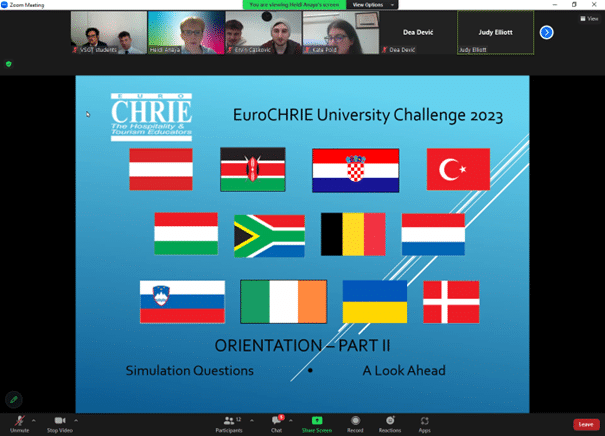
Task: Click the Zoom Meeting app icon in title bar
Action: click(5, 5)
